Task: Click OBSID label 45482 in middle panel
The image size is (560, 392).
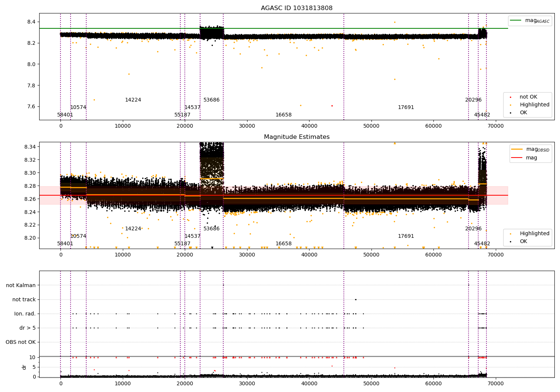Action: click(x=482, y=244)
